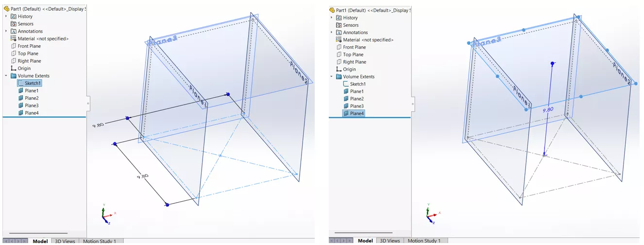Select Sensors icon in left screenshot tree
Viewport: 644px width, 245px height.
14,24
